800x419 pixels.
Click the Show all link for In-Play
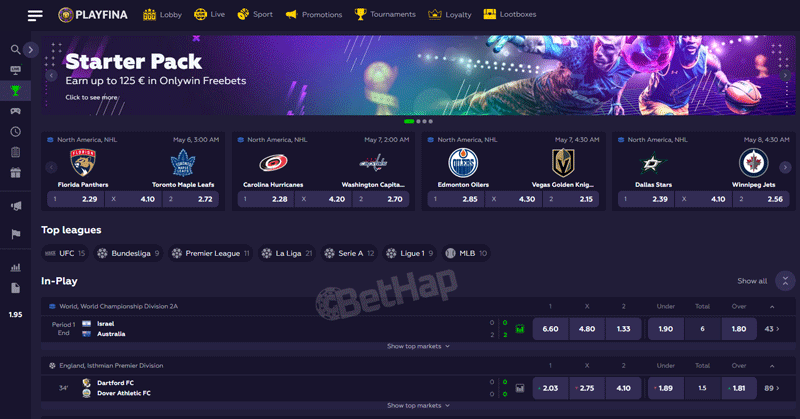tap(752, 281)
